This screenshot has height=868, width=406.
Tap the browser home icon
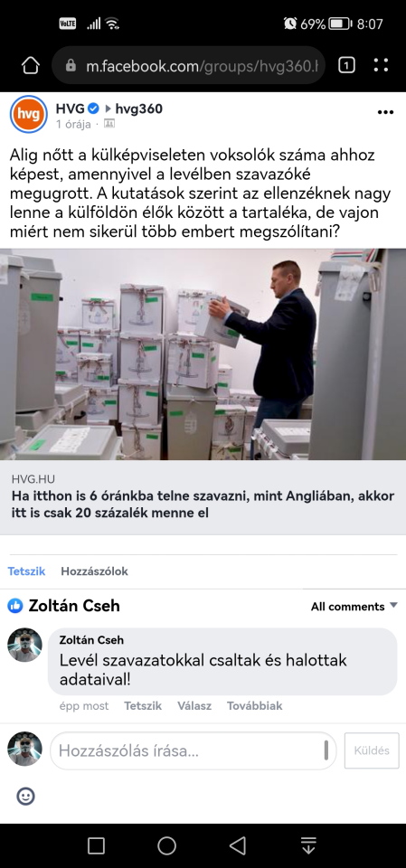(x=31, y=65)
